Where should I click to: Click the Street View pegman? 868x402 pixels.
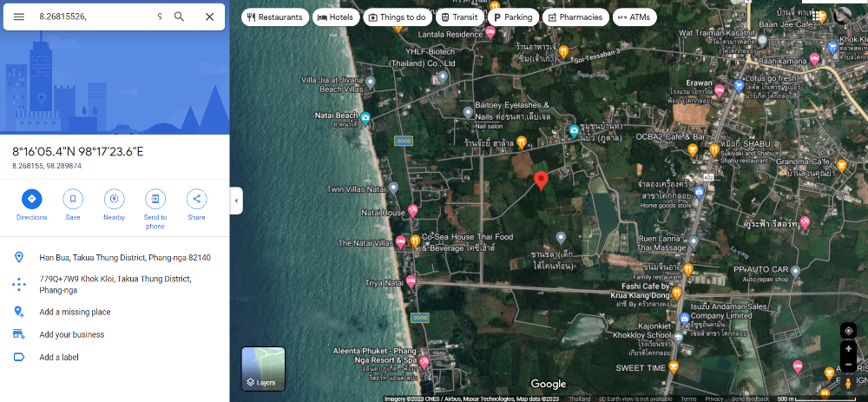848,381
